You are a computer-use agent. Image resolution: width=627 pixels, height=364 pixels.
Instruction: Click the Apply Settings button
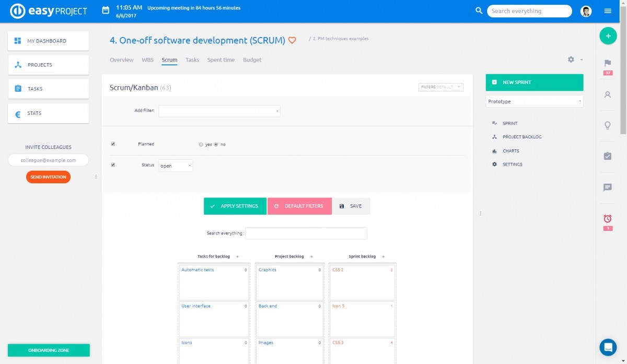[235, 206]
